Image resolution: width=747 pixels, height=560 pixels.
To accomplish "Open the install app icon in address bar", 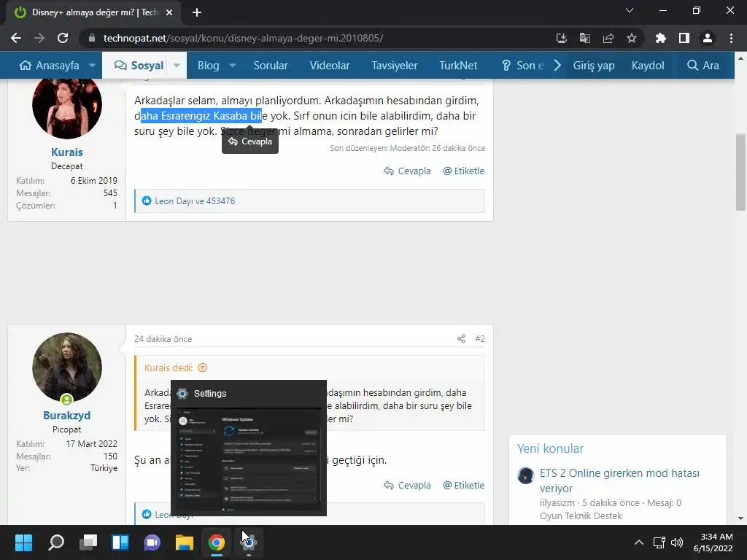I will 561,38.
